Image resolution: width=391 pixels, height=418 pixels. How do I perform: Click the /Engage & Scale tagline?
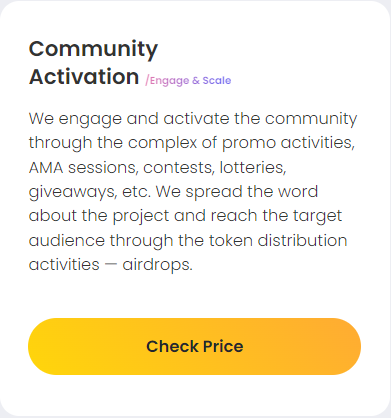click(188, 81)
